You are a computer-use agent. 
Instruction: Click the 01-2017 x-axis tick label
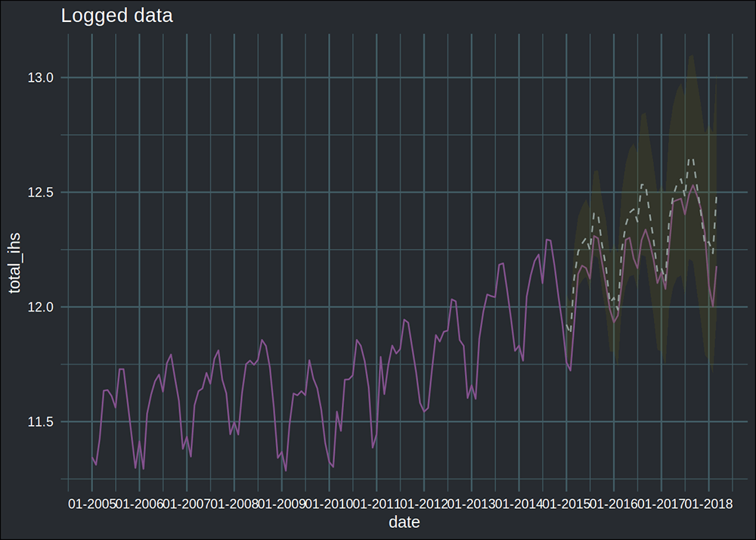pyautogui.click(x=661, y=504)
